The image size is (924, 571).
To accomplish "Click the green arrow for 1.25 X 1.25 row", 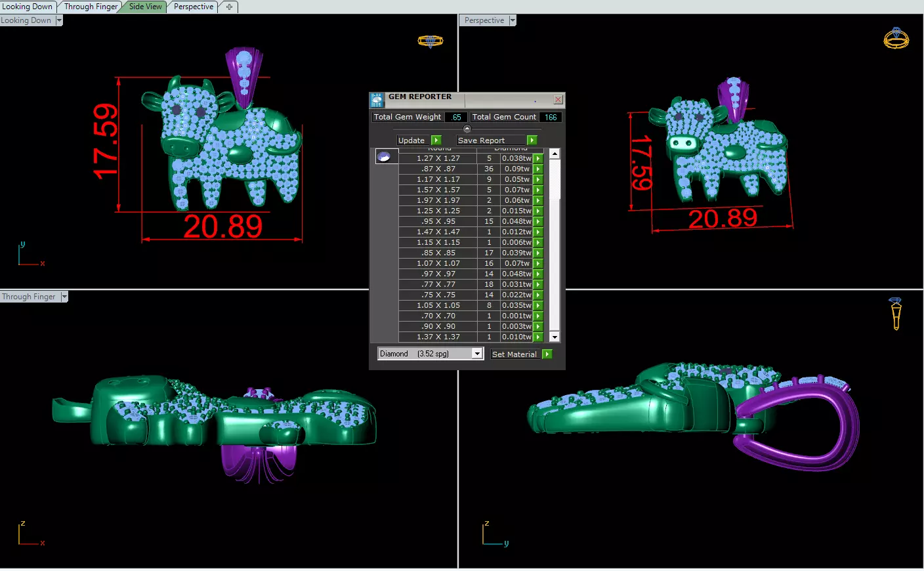I will point(538,211).
